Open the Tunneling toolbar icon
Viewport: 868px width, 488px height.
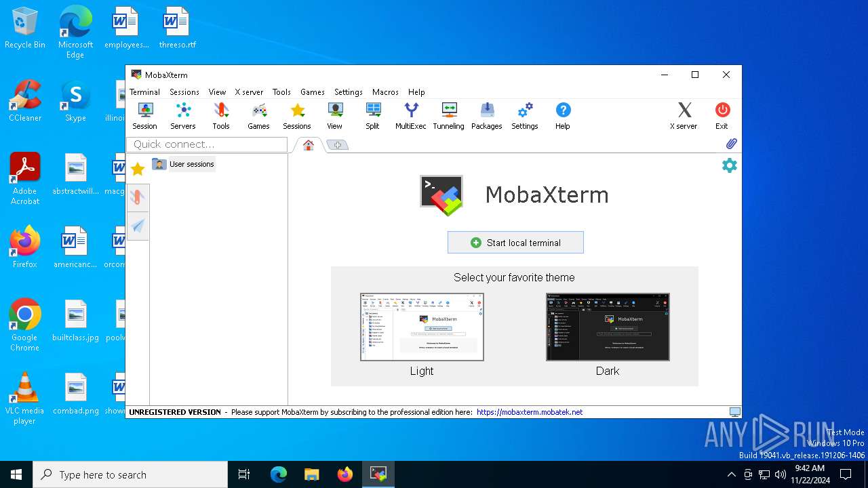click(449, 116)
